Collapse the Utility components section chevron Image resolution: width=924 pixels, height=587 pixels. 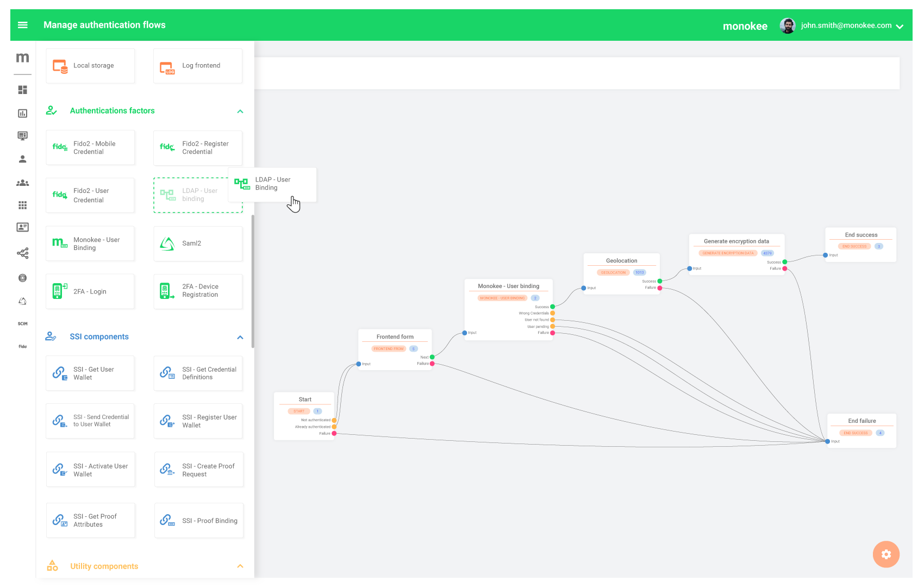tap(240, 566)
